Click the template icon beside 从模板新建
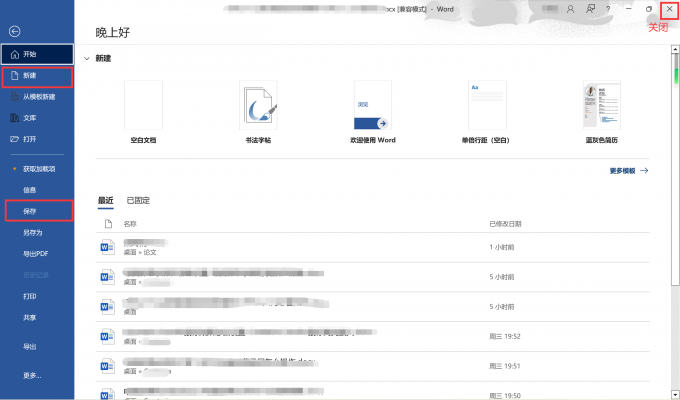Viewport: 680px width, 400px height. pos(15,97)
